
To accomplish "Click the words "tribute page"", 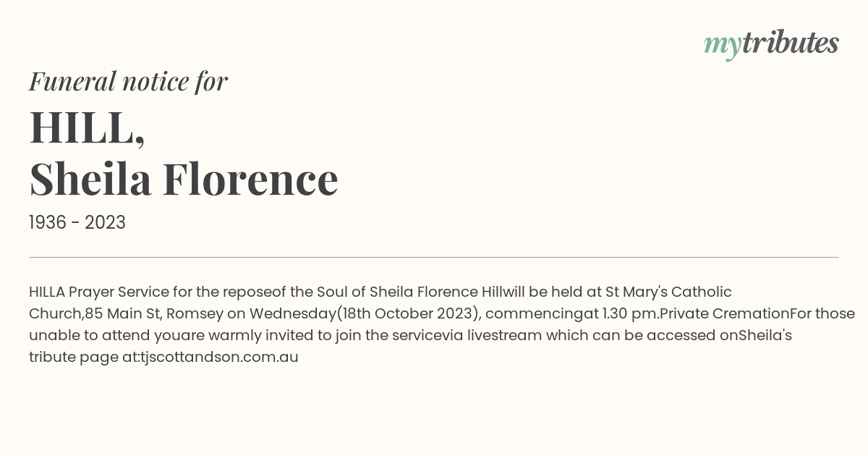I will [x=72, y=358].
